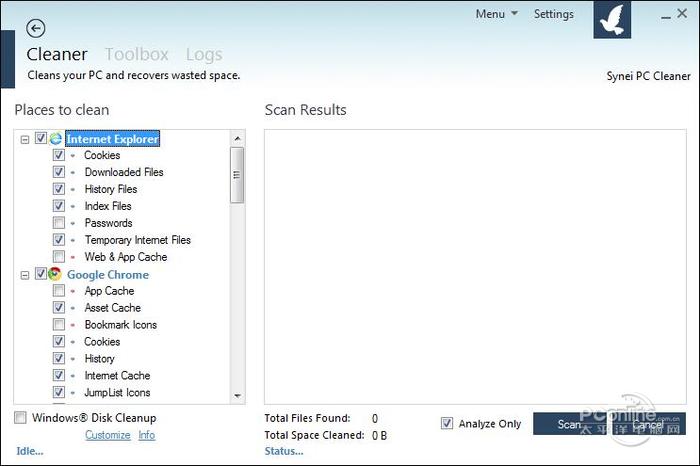Screen dimensions: 700x466
Task: Uncheck Cookies under Internet Explorer
Action: [x=58, y=155]
